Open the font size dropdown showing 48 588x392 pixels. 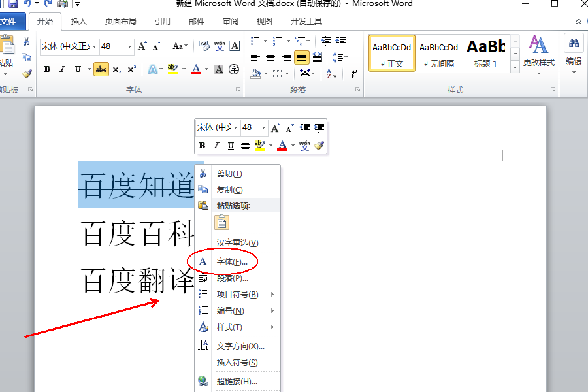pyautogui.click(x=130, y=46)
